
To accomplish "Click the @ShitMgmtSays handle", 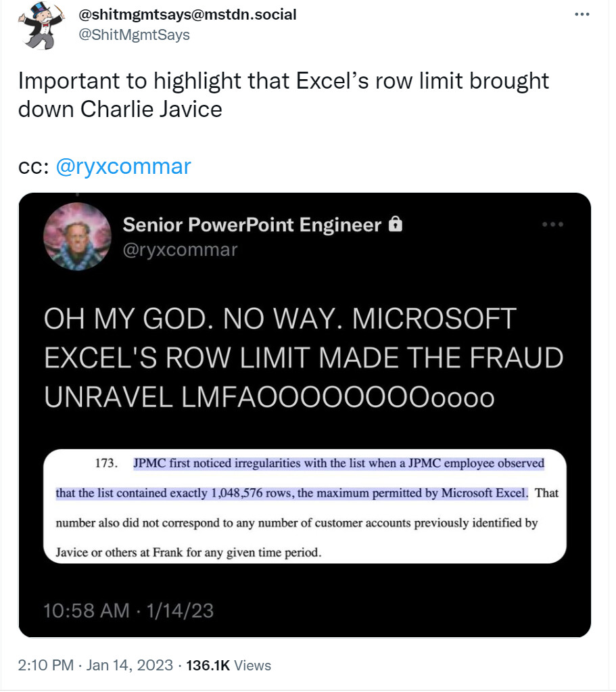I will [134, 35].
